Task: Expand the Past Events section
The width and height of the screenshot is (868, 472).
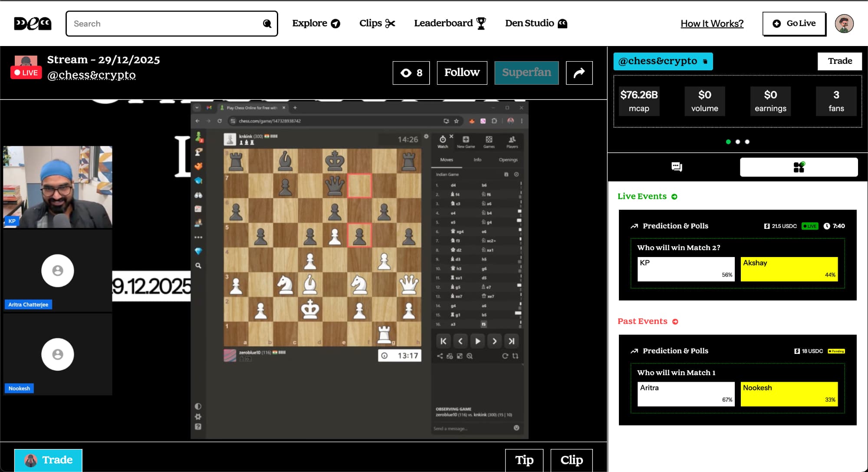Action: (x=675, y=322)
